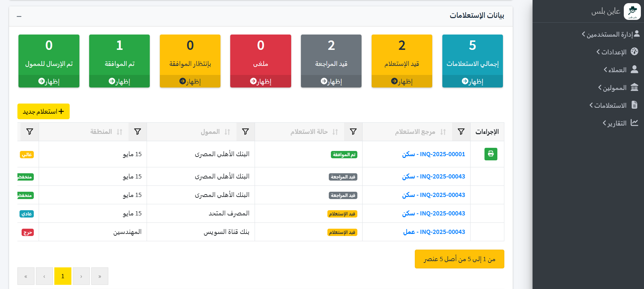Collapse the inquiries data panel with minus icon
The height and width of the screenshot is (289, 644).
(19, 16)
